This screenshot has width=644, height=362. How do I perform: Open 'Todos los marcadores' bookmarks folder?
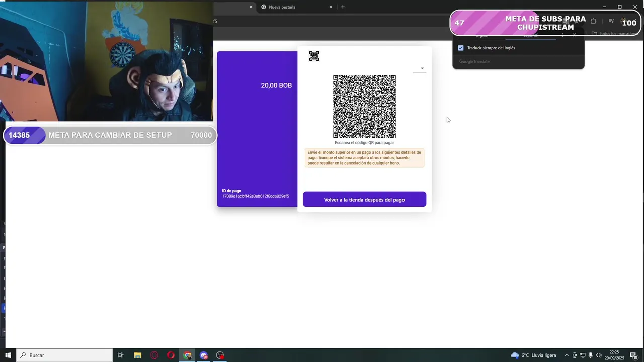(614, 34)
